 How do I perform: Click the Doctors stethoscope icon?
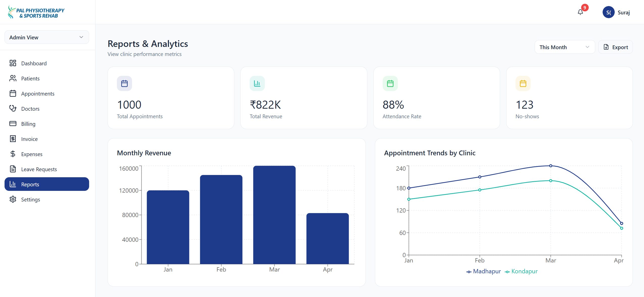click(x=13, y=108)
